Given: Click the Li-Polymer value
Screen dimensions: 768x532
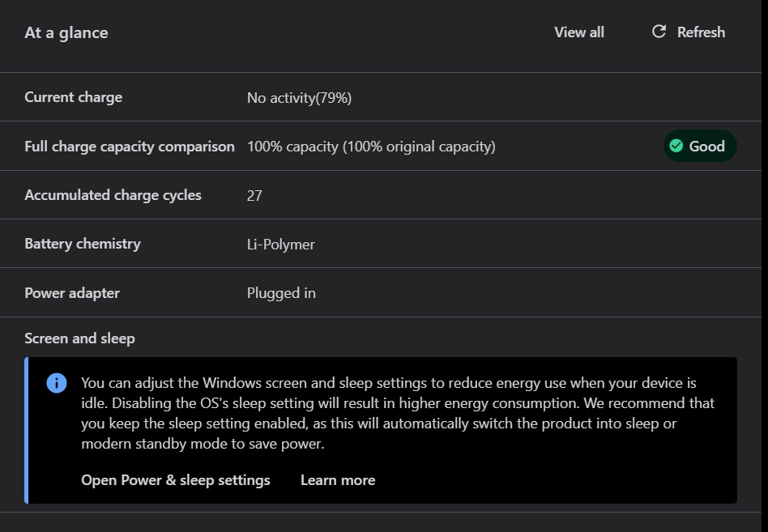Looking at the screenshot, I should (x=281, y=245).
